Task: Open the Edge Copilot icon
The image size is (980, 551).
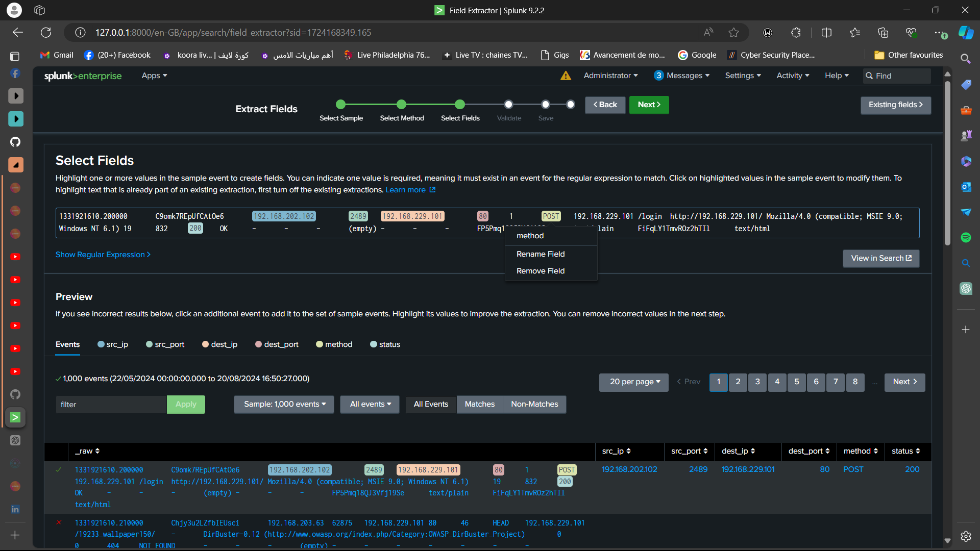Action: click(965, 33)
